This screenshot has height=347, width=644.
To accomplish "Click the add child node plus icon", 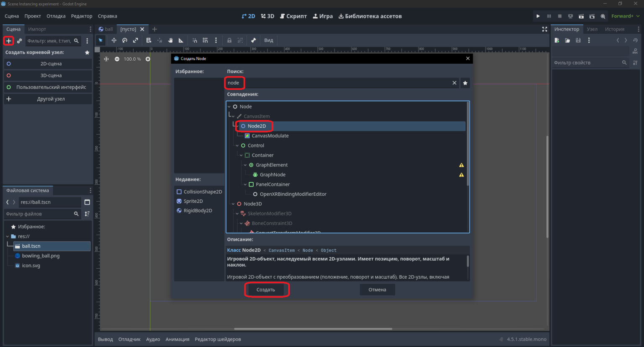I will pyautogui.click(x=8, y=41).
